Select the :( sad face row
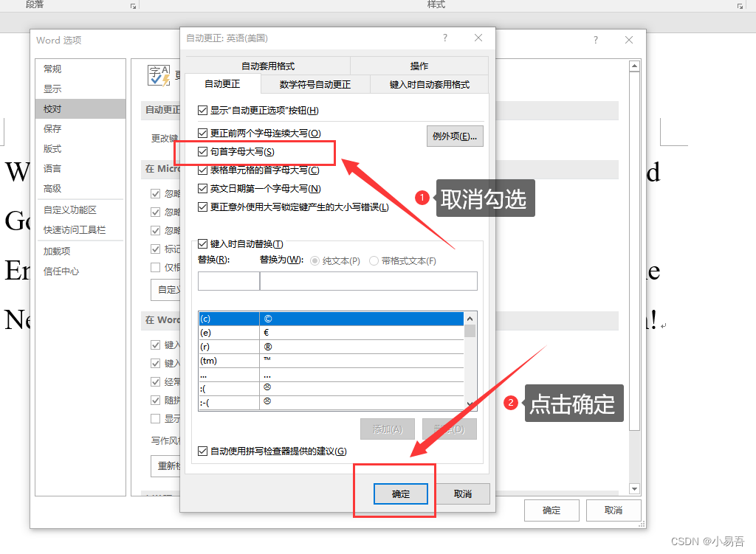Viewport: 756px width, 554px height. click(331, 388)
